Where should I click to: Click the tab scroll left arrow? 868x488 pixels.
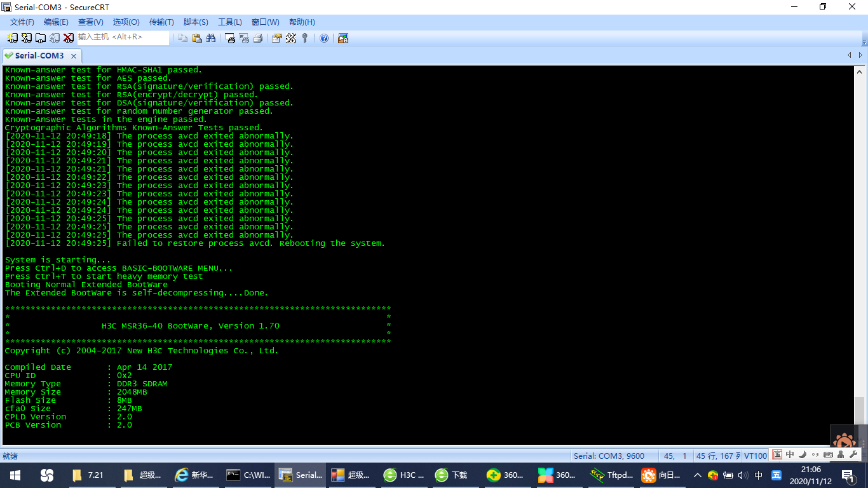(x=850, y=55)
